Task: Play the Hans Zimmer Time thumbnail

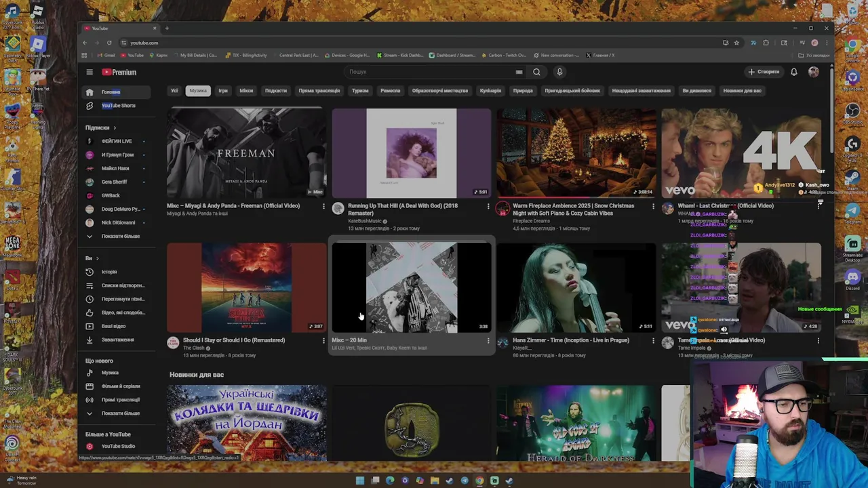Action: click(576, 287)
